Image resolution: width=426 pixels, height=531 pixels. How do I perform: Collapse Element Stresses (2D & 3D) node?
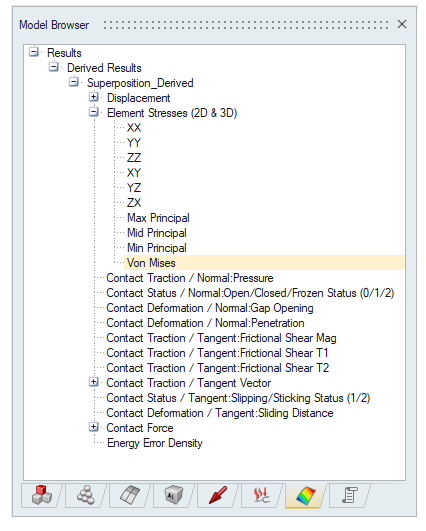93,112
